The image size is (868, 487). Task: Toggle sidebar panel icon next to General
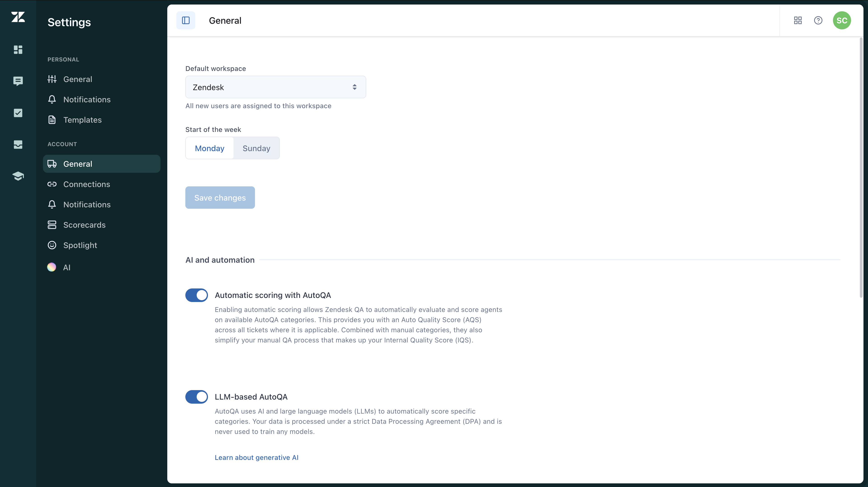[186, 21]
